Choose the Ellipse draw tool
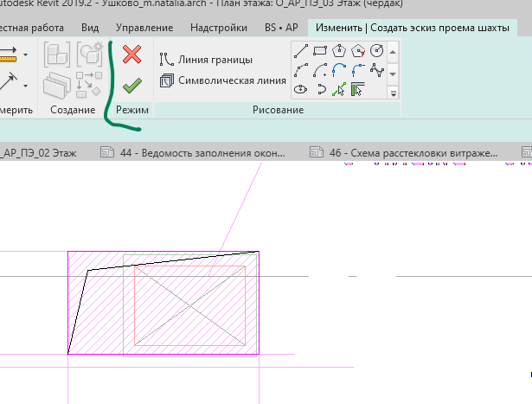This screenshot has width=532, height=404. tap(301, 89)
